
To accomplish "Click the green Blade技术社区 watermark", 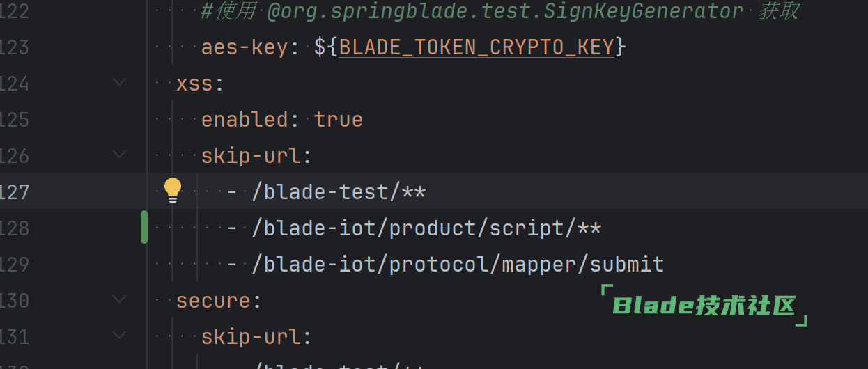I will click(x=704, y=306).
